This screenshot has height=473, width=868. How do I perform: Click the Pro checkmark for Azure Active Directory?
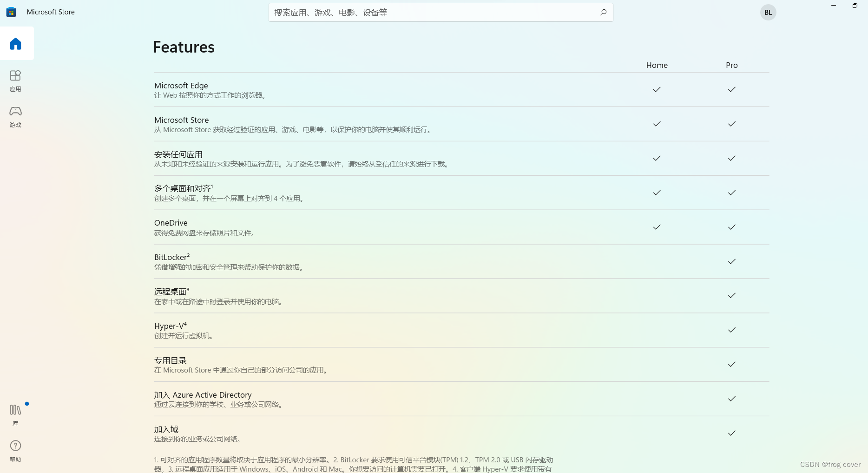[x=732, y=399]
